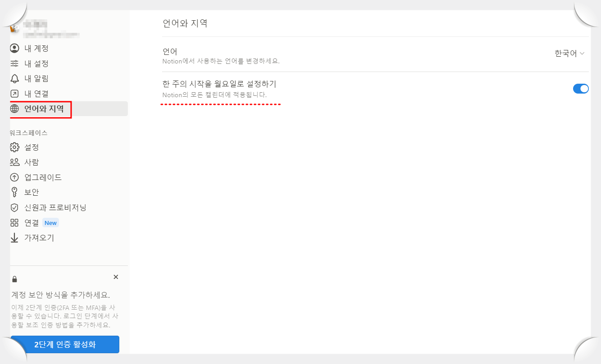Open 가져오기 with the download icon
Image resolution: width=601 pixels, height=364 pixels.
point(14,238)
